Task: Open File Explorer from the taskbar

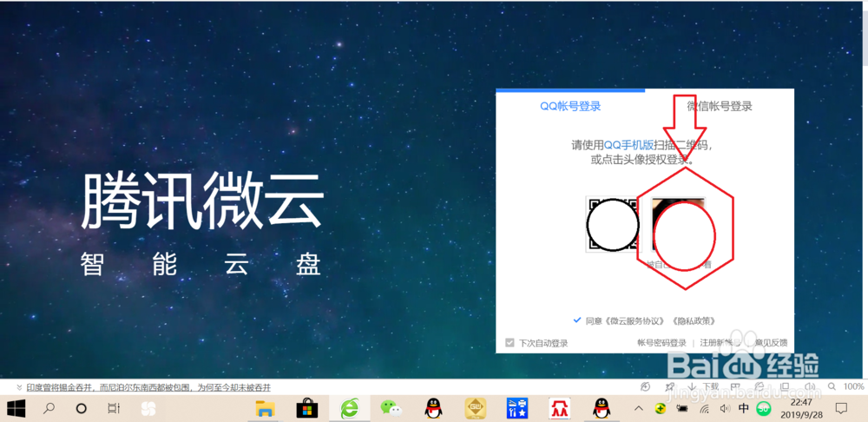Action: click(x=265, y=409)
